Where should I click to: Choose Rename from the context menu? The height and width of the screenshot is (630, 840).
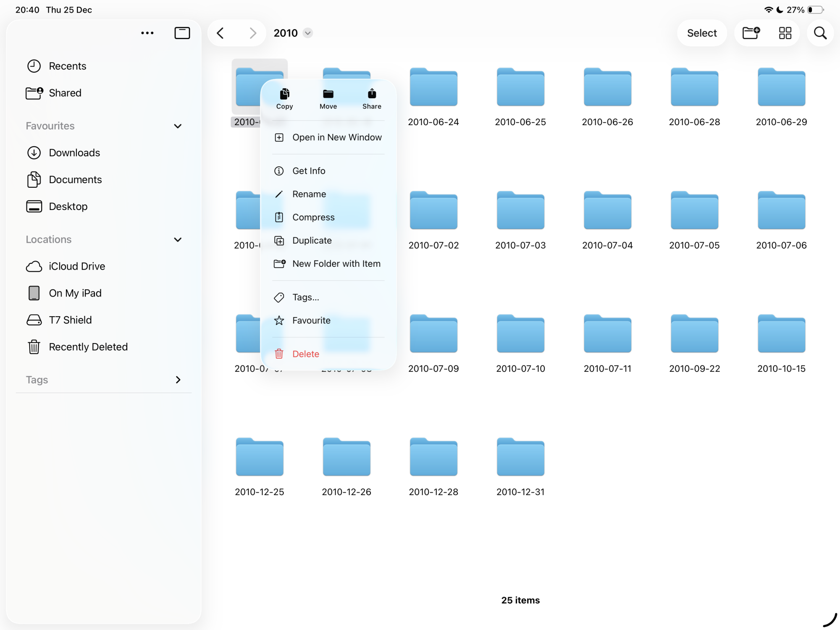click(309, 194)
